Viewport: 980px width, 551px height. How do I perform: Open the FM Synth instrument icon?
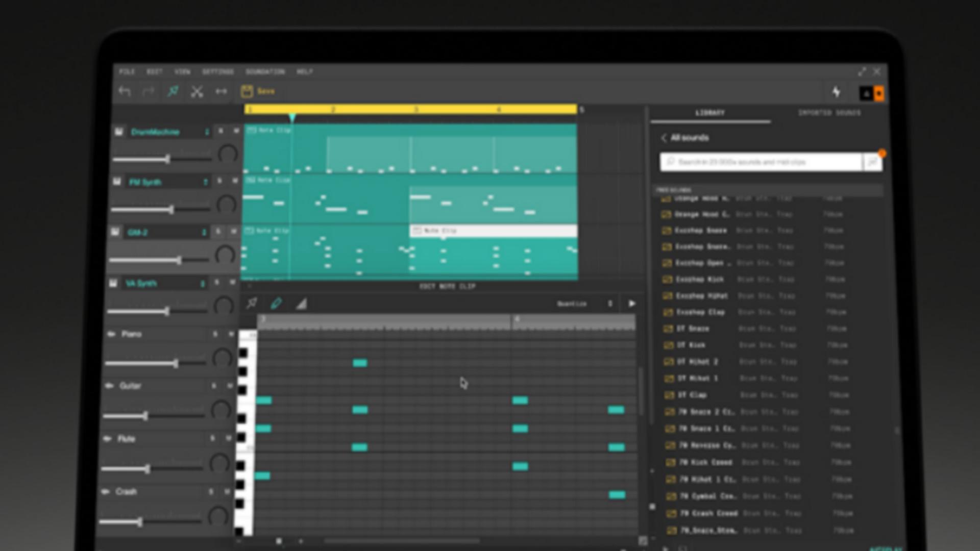pos(117,182)
